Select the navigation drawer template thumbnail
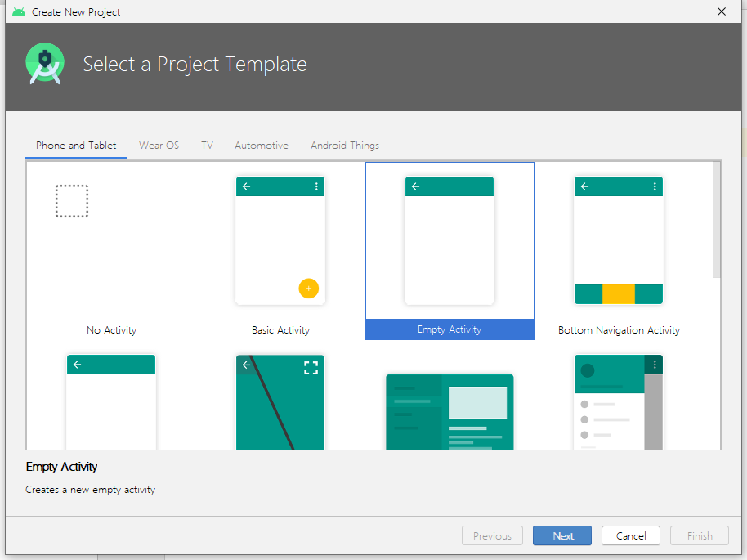Viewport: 747px width, 560px height. tap(619, 401)
